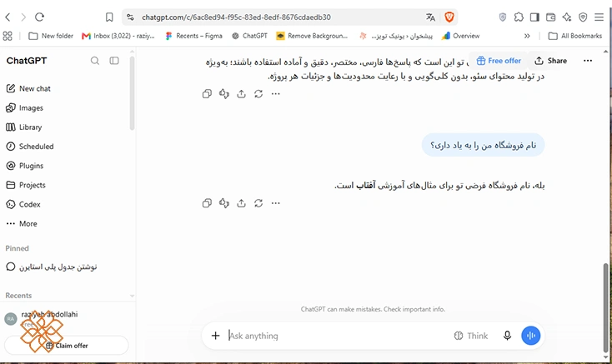Open conversation options three-dot menu at top
The height and width of the screenshot is (364, 612).
point(588,61)
